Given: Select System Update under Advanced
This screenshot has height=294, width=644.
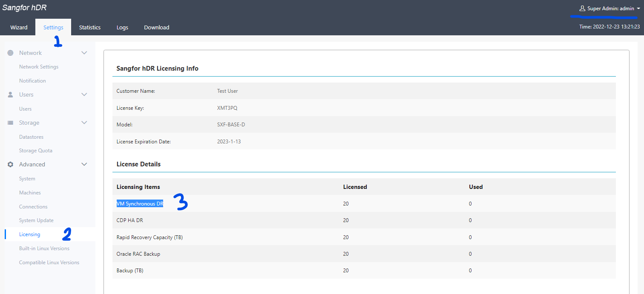Looking at the screenshot, I should tap(36, 220).
